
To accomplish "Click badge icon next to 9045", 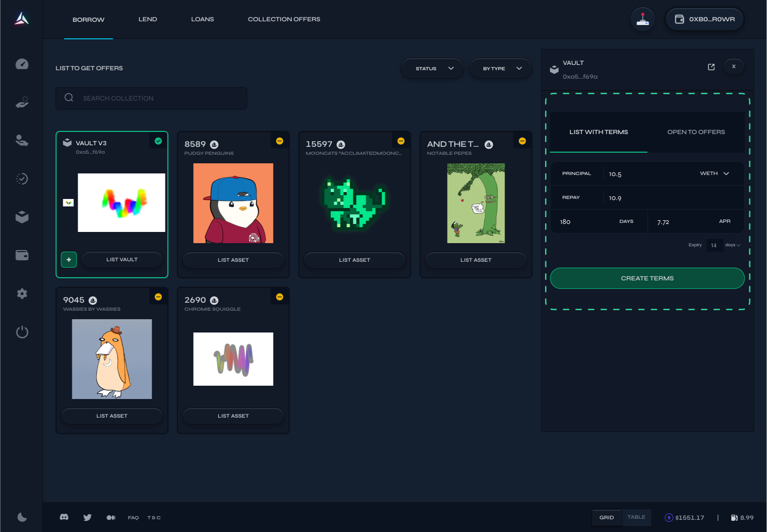I will tap(93, 301).
